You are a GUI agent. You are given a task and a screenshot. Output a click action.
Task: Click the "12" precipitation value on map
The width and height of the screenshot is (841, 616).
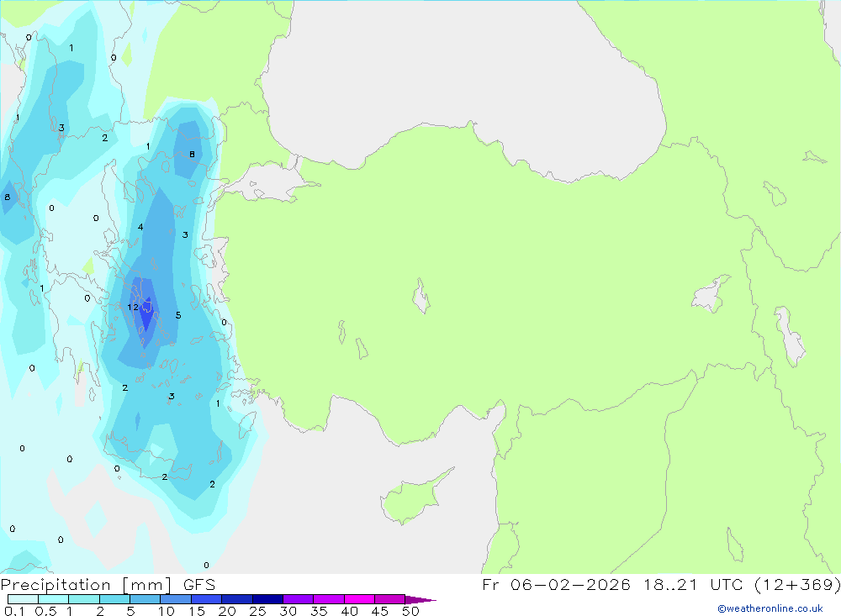point(133,308)
